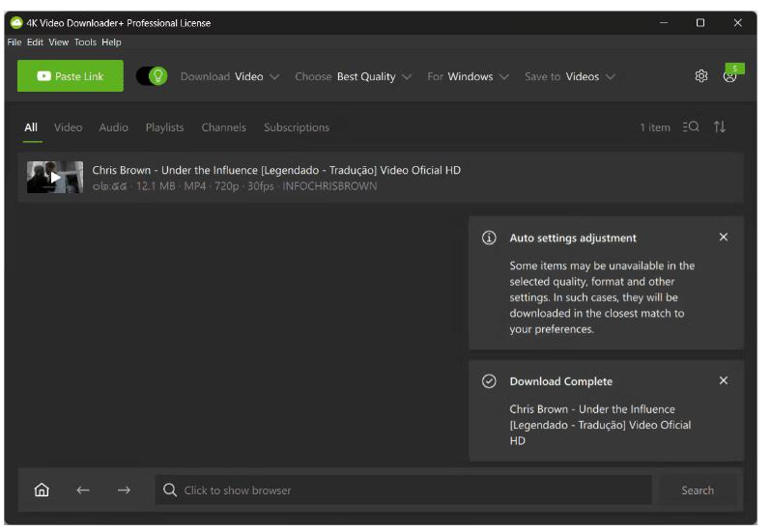
Task: Go to browser home icon
Action: coord(42,490)
